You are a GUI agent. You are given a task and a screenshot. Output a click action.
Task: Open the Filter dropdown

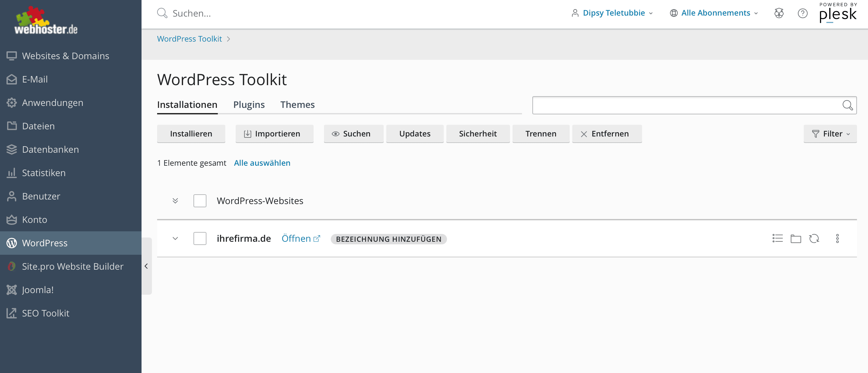coord(830,134)
